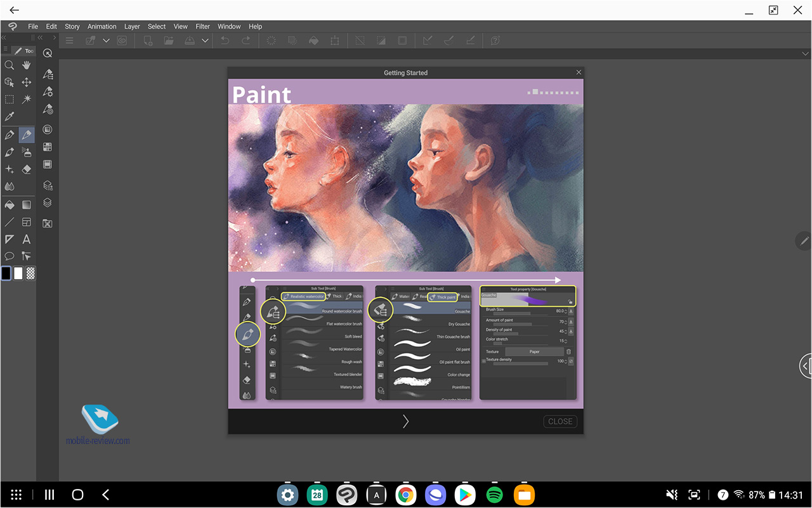Choose the transparent color swatch
This screenshot has height=508, width=812.
[x=30, y=273]
